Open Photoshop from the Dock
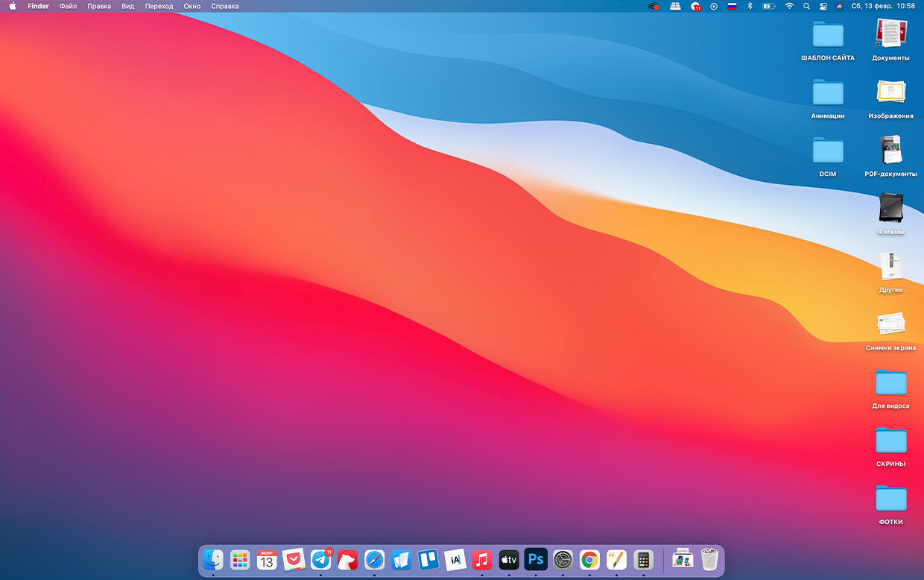This screenshot has height=580, width=924. (x=536, y=559)
